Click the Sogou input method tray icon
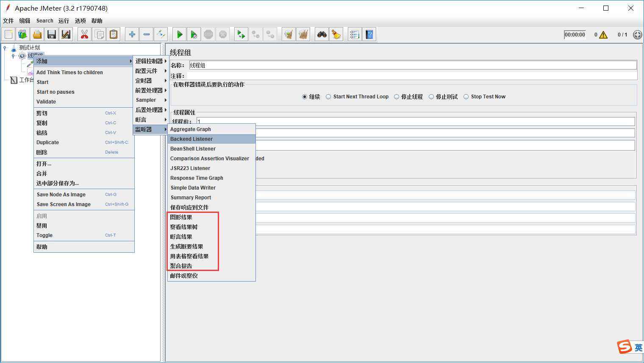This screenshot has width=644, height=363. pos(625,347)
